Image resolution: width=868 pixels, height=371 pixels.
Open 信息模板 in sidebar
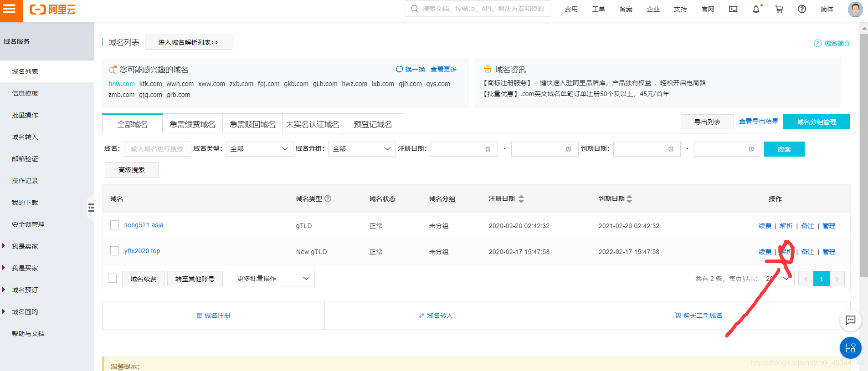25,93
